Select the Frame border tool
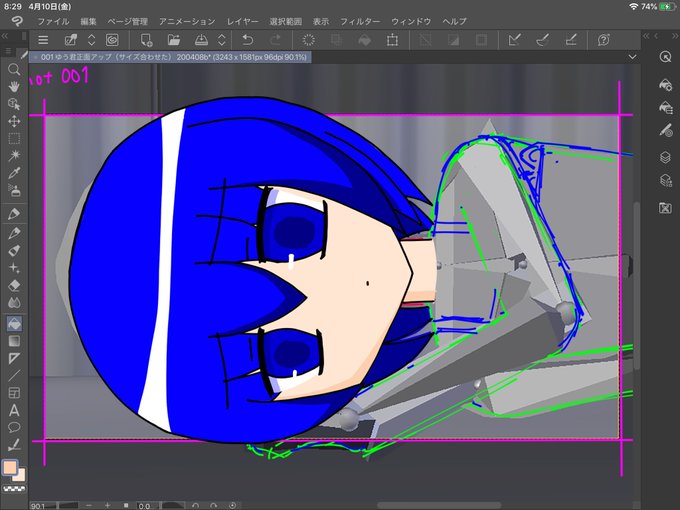The height and width of the screenshot is (510, 680). click(14, 393)
